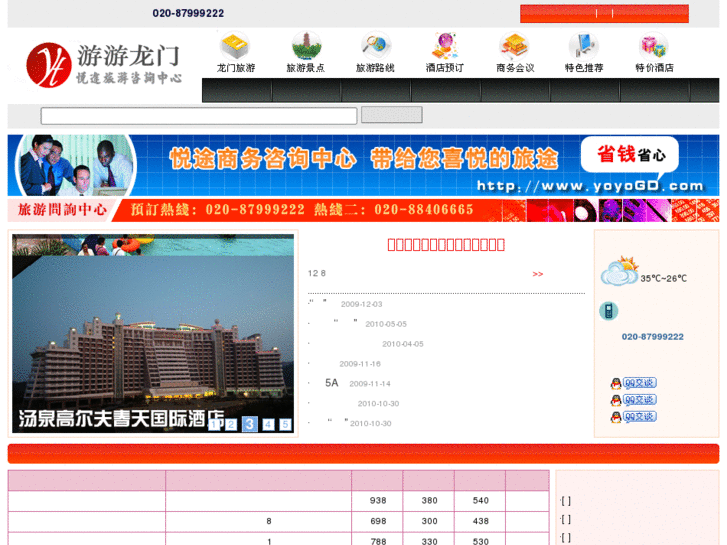The height and width of the screenshot is (545, 727).
Task: Click into the search text field
Action: (199, 116)
